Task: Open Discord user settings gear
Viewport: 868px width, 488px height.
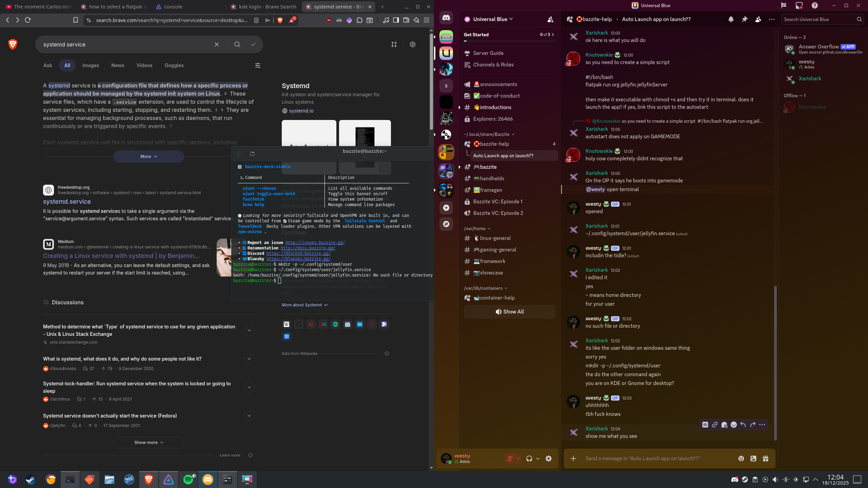Action: [548, 459]
